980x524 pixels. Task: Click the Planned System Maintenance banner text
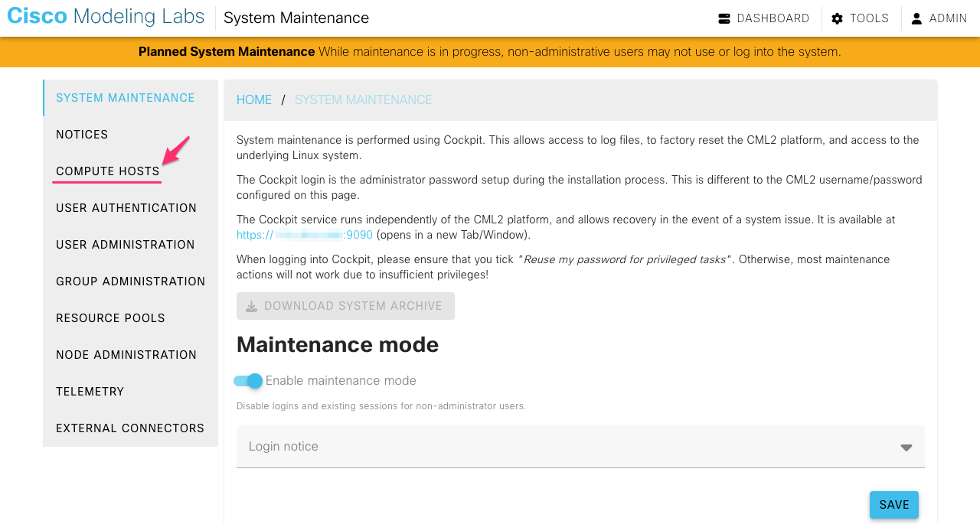(227, 52)
